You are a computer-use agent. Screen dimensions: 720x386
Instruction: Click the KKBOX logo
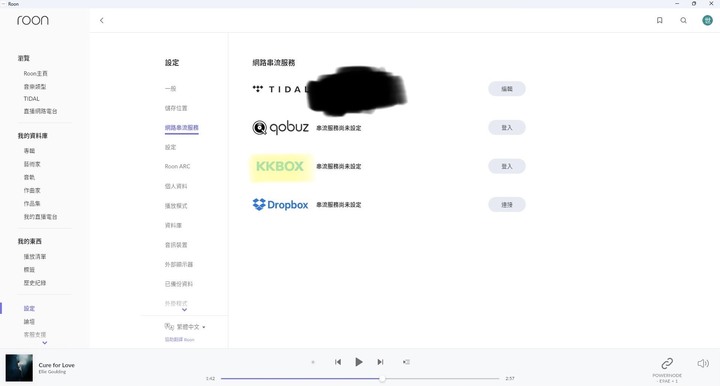pyautogui.click(x=280, y=166)
